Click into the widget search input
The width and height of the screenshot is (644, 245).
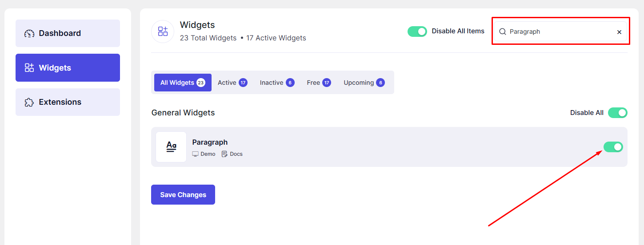tap(560, 32)
